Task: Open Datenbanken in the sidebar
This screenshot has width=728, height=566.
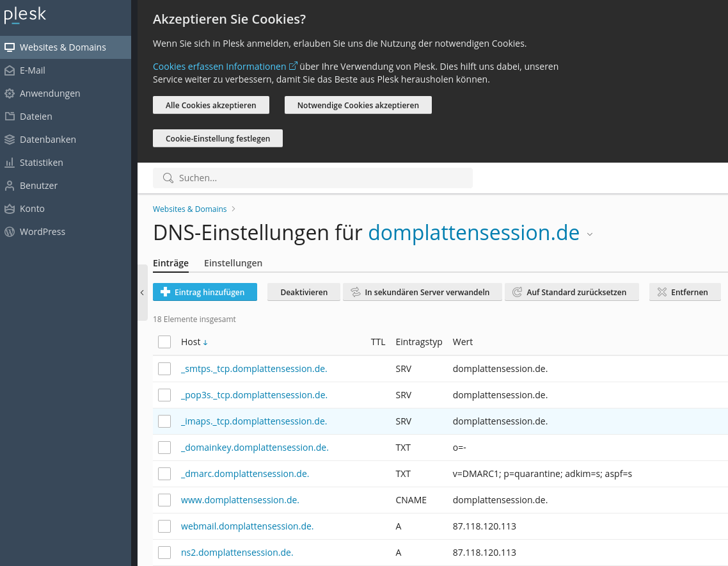Action: (x=47, y=140)
